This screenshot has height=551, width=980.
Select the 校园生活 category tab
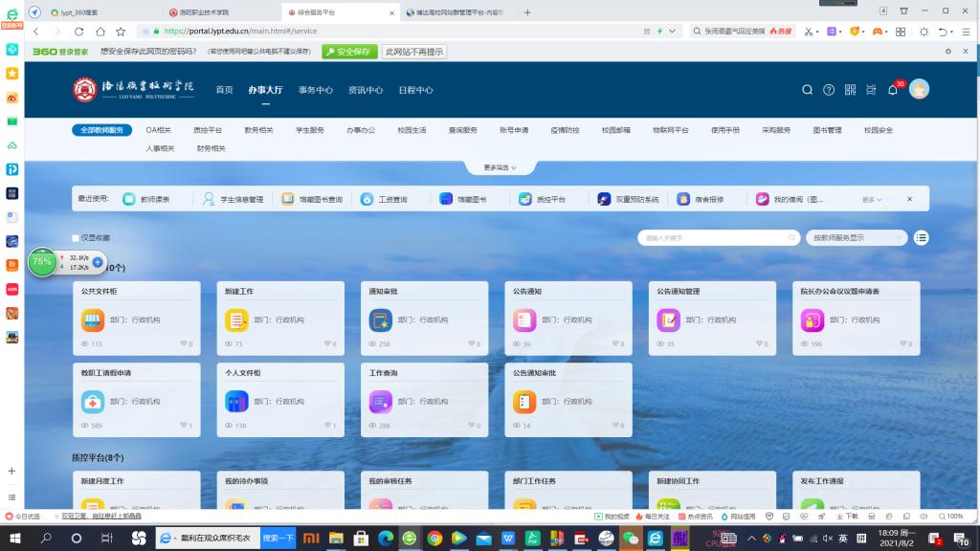click(412, 130)
